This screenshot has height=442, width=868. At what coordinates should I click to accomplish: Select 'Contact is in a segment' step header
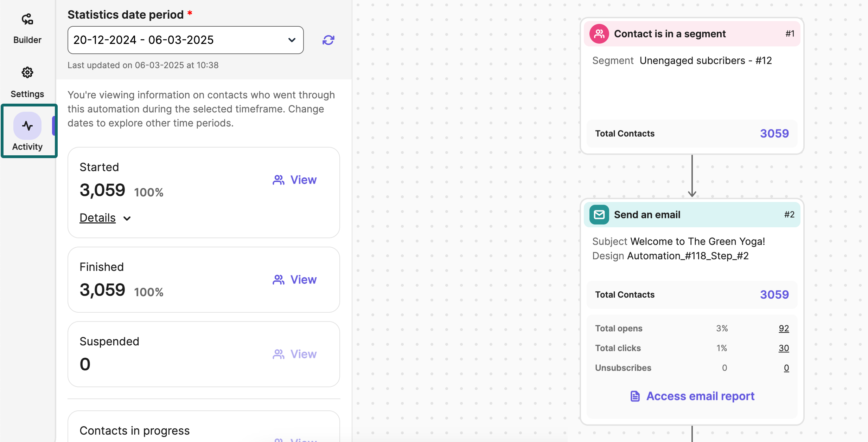click(692, 34)
